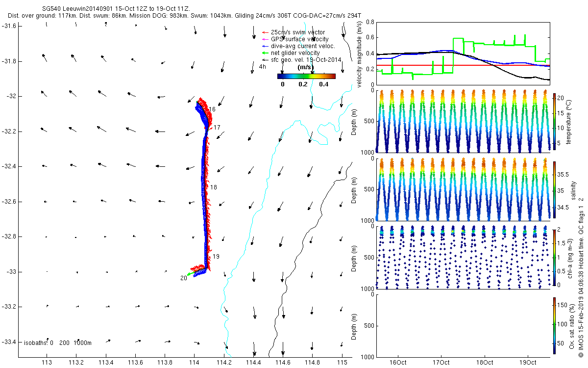588x368 pixels.
Task: Click the IMOS copyright timestamp text
Action: (x=581, y=277)
